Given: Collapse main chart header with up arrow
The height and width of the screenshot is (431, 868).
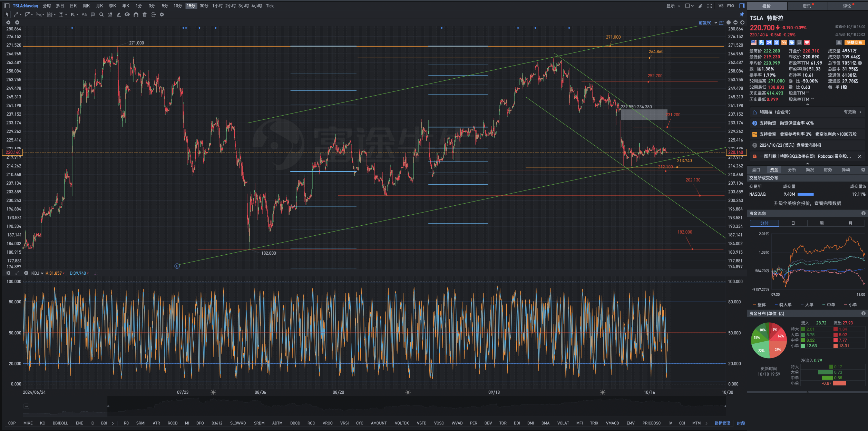Looking at the screenshot, I should (17, 22).
